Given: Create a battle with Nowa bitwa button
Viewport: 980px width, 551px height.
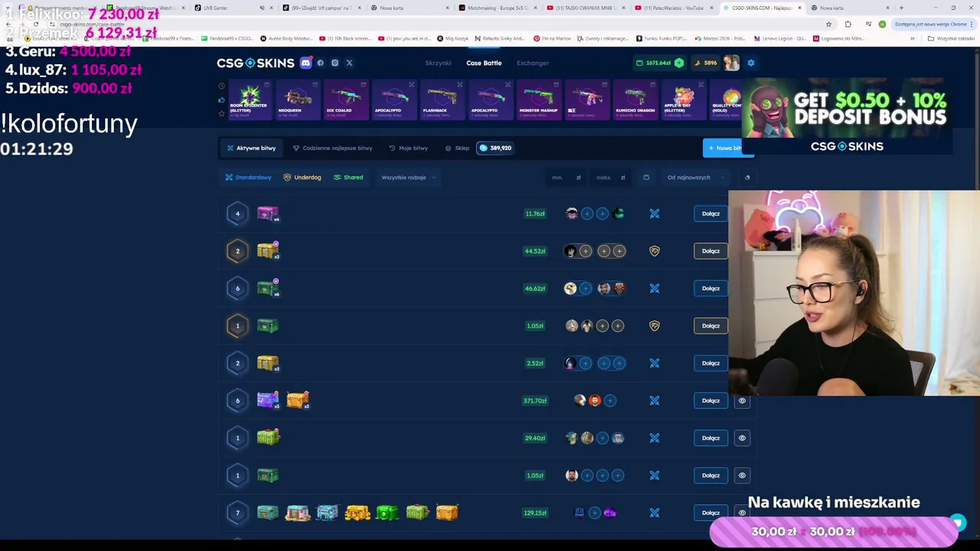Looking at the screenshot, I should (x=724, y=148).
